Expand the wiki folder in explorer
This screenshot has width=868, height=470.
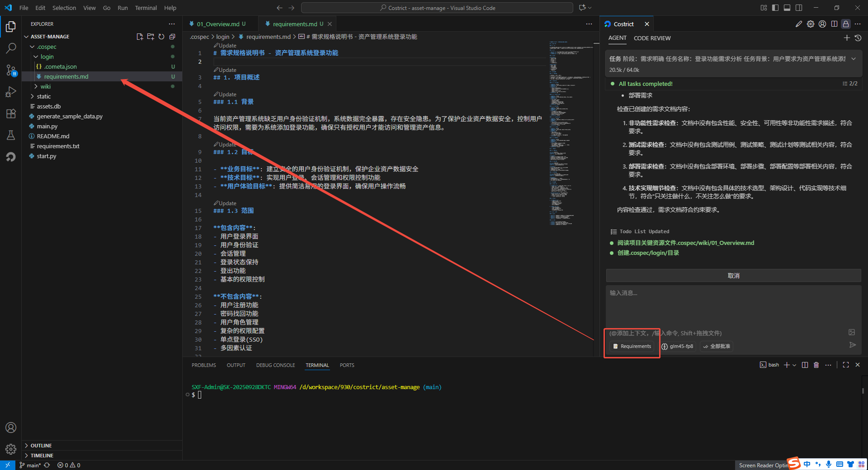click(45, 86)
